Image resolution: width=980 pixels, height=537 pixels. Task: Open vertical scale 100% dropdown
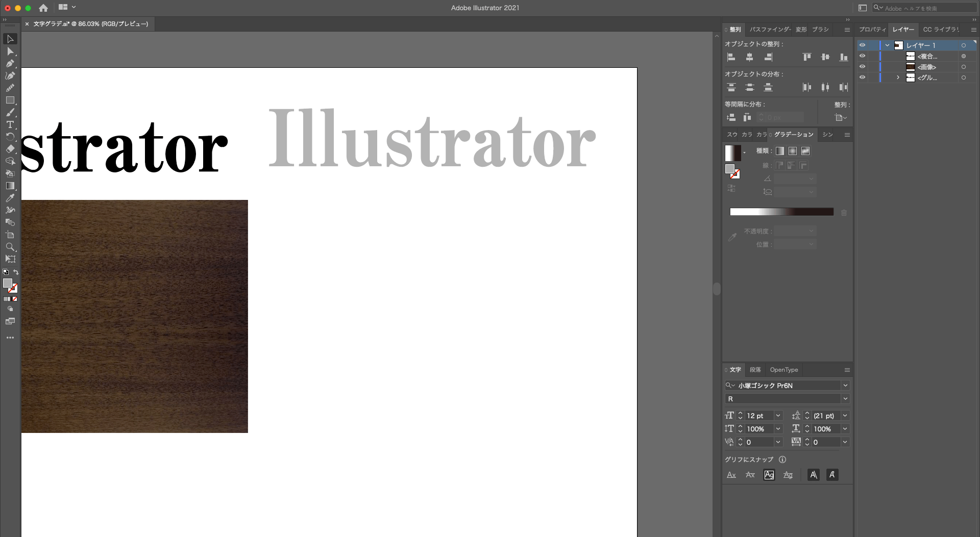(778, 429)
